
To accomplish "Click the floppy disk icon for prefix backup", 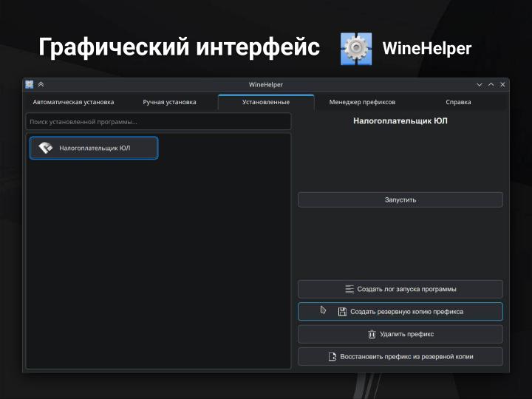I will 342,312.
